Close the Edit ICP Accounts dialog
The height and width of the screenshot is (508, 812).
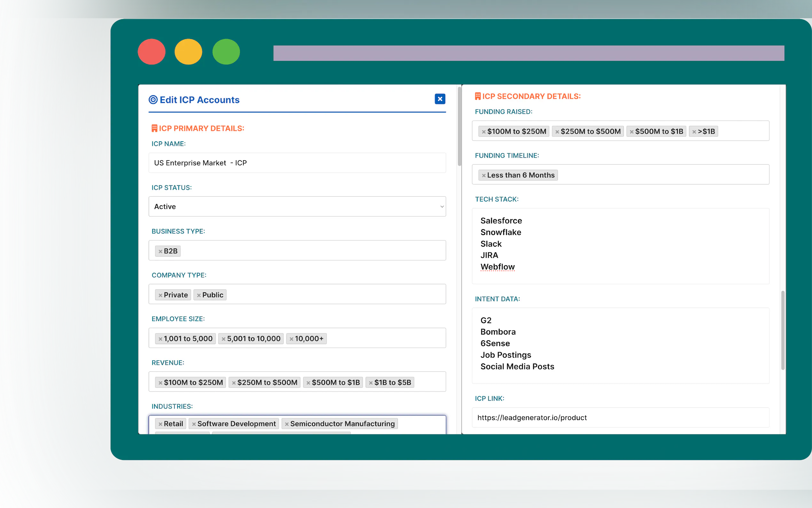(440, 99)
